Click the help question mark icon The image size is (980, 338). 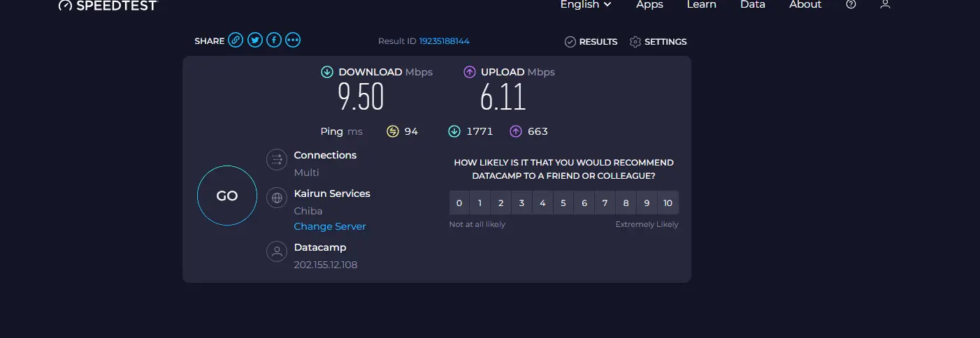tap(851, 4)
